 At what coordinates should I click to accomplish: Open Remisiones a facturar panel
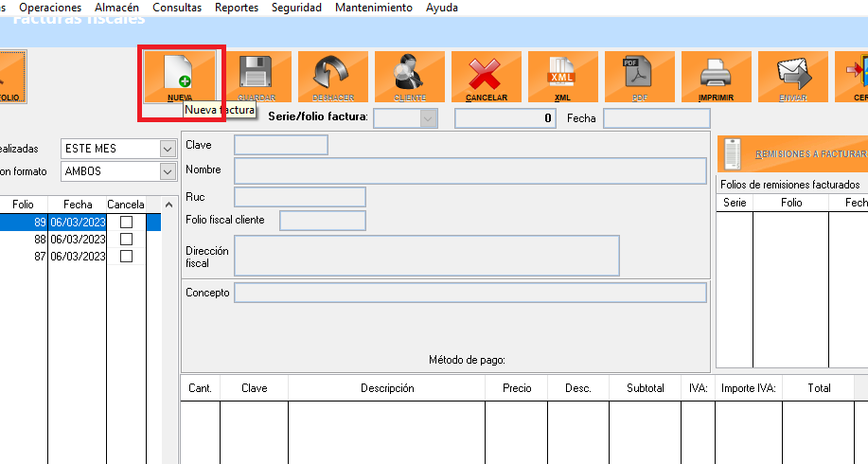(x=792, y=153)
